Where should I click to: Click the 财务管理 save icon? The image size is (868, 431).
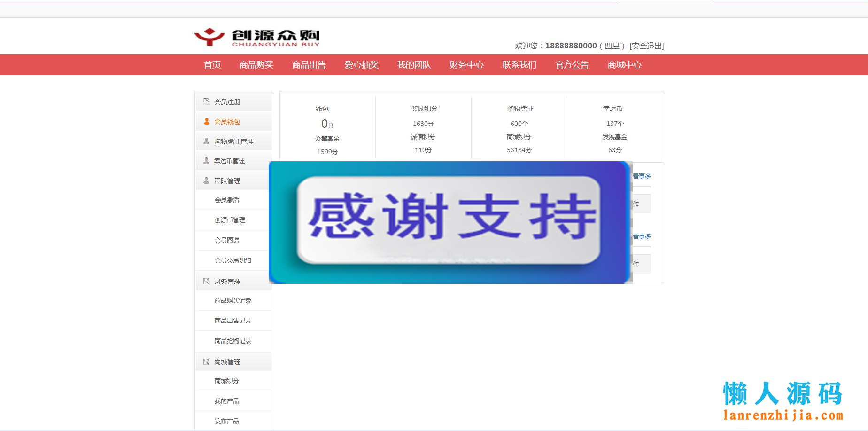coord(206,281)
